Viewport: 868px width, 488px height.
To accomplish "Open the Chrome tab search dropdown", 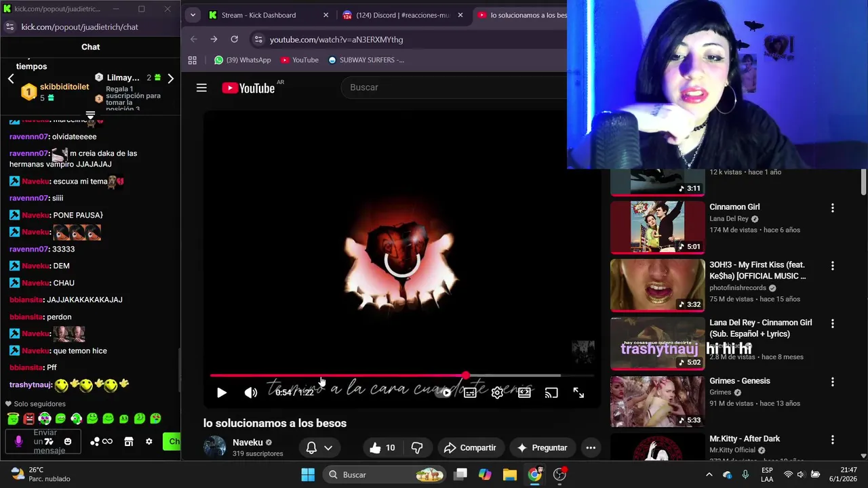I will coord(193,15).
